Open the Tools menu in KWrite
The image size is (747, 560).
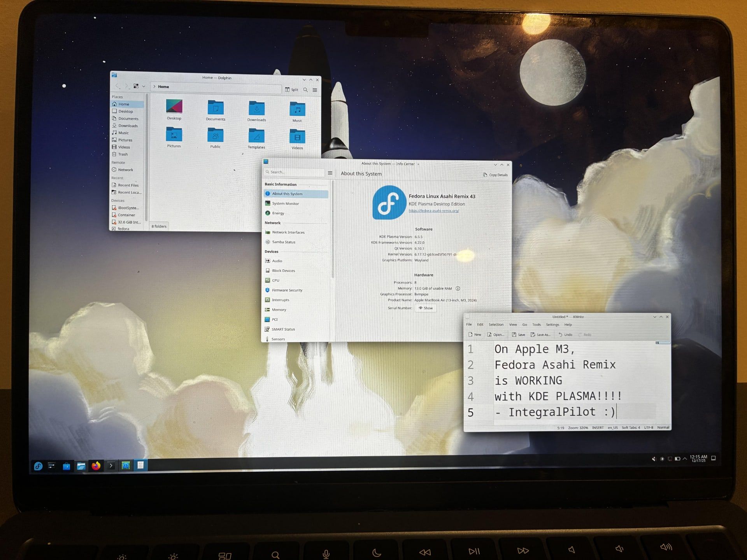536,324
